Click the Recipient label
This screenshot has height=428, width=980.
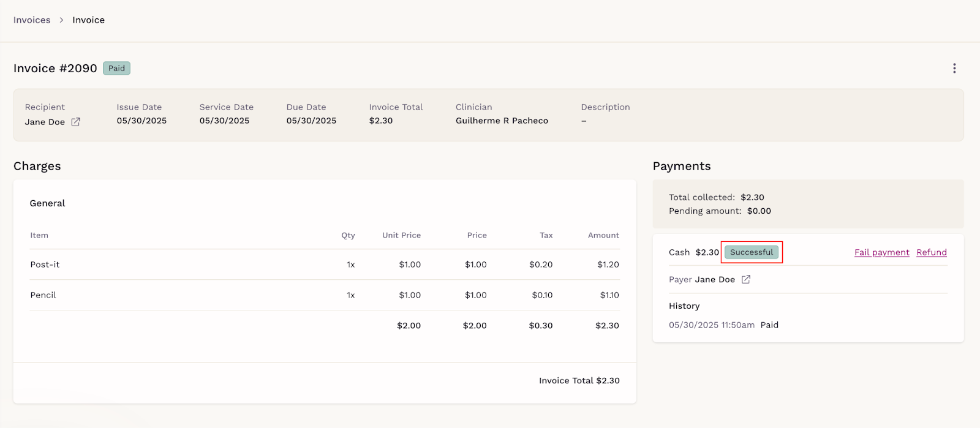[45, 107]
